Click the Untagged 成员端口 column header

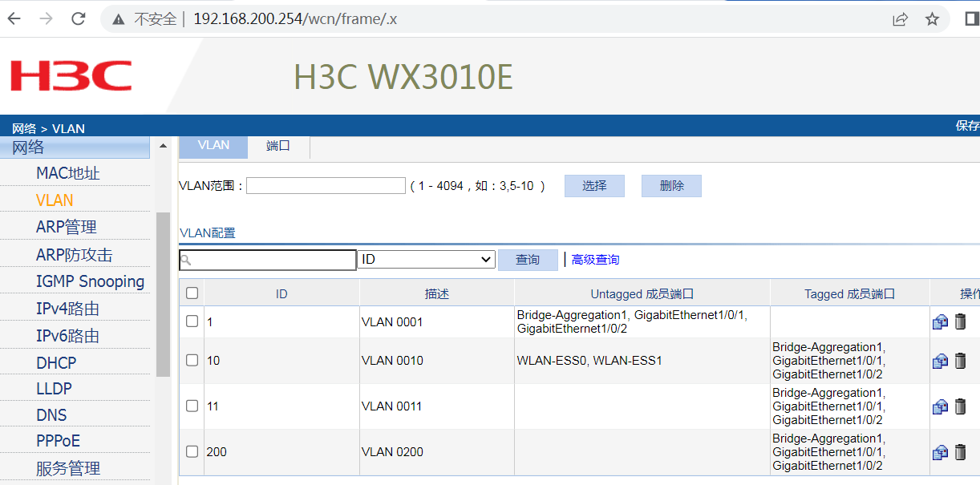pyautogui.click(x=642, y=294)
